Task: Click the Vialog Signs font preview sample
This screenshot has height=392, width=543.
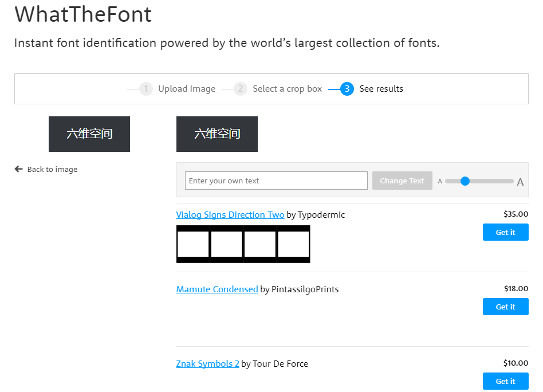Action: [243, 244]
